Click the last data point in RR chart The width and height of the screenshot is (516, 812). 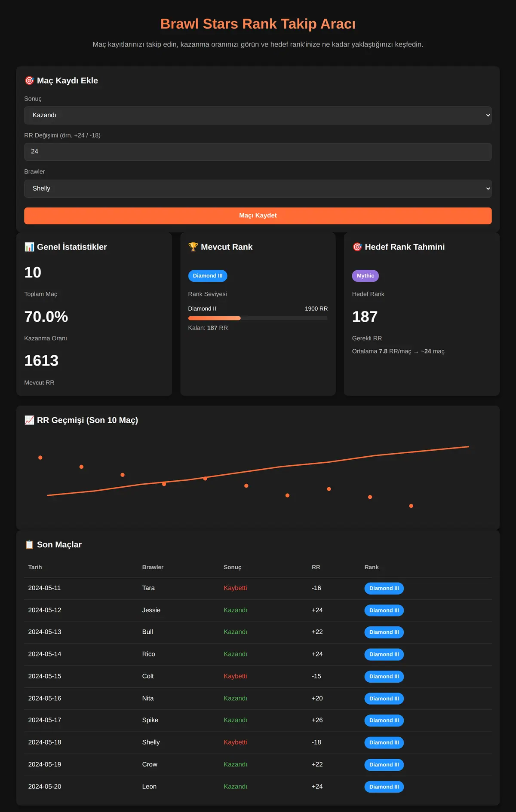pyautogui.click(x=411, y=506)
